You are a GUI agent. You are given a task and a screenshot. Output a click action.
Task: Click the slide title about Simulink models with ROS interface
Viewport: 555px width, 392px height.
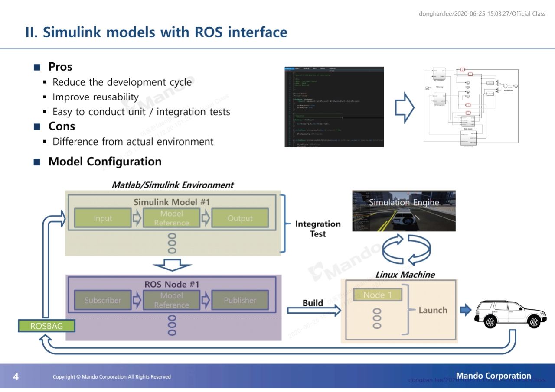(x=157, y=32)
